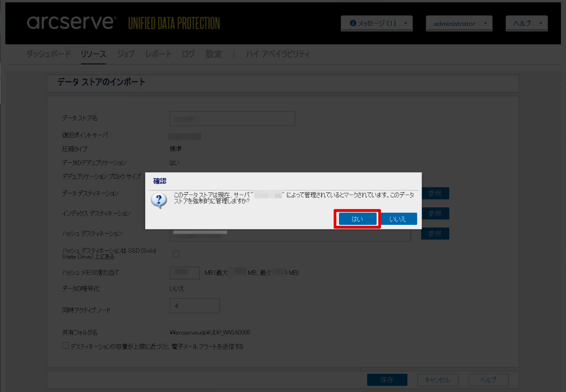Click the arcserve logo
This screenshot has height=392, width=566.
pos(72,23)
